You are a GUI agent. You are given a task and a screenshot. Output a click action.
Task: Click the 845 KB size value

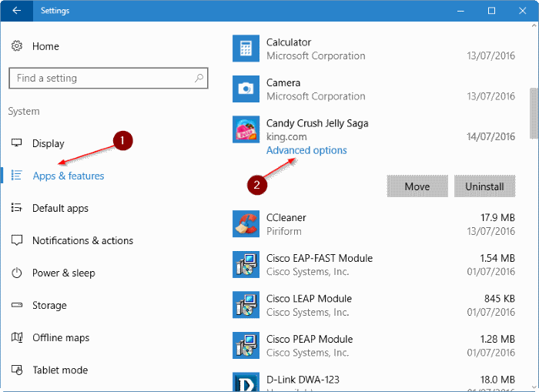500,299
